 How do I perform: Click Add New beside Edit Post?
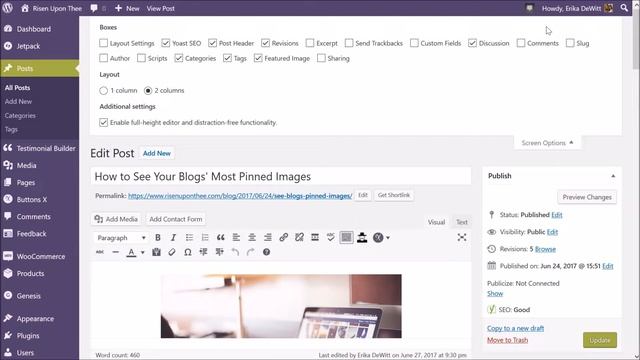coord(157,153)
